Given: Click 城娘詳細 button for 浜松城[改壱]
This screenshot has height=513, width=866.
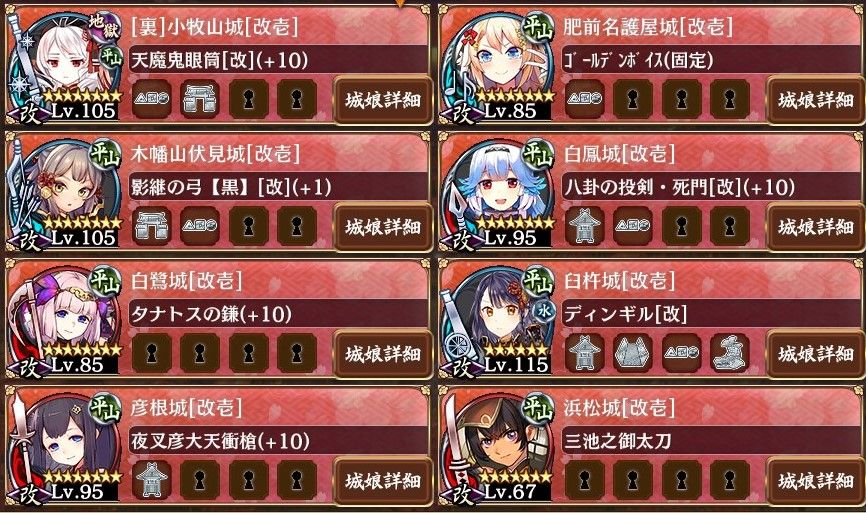Looking at the screenshot, I should tap(816, 481).
